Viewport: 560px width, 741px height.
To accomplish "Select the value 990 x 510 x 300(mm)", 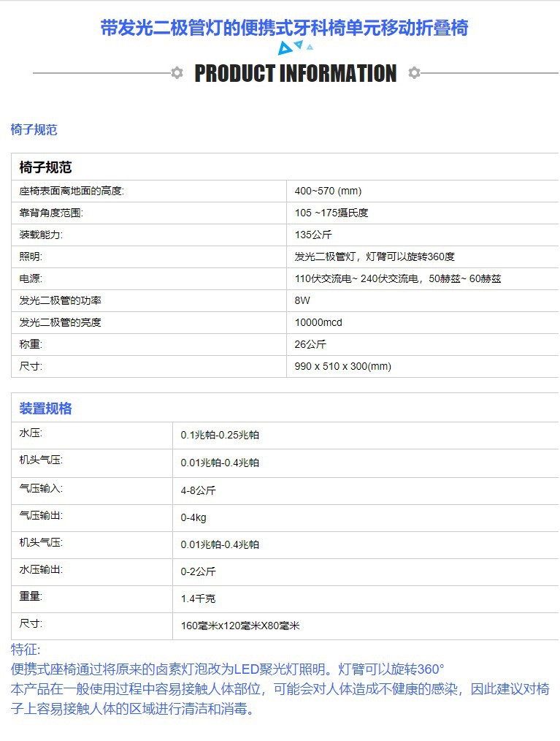I will point(343,366).
